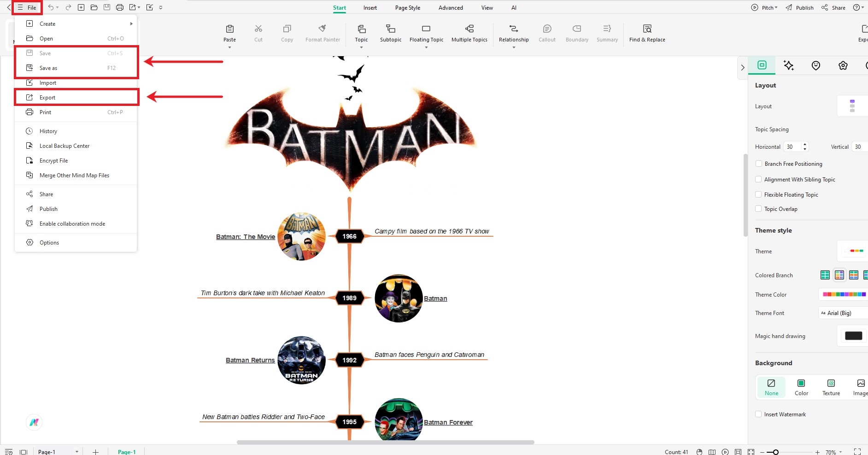Collapse the right side panel arrow

742,67
